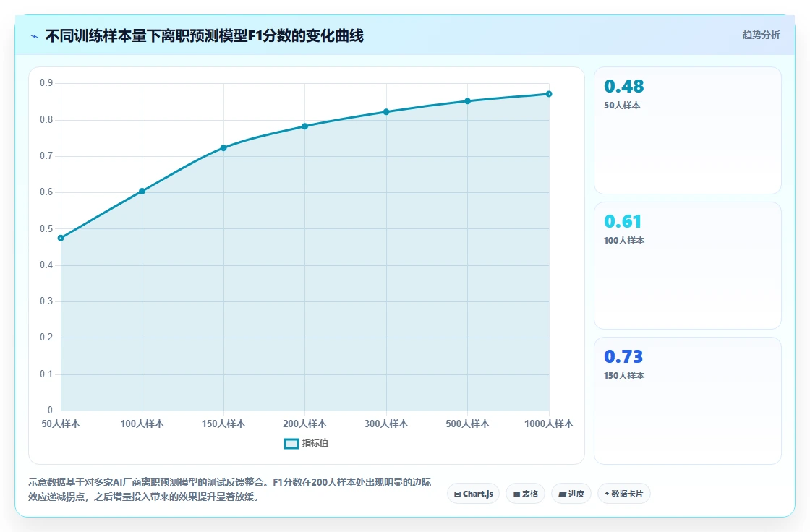Screen dimensions: 810x532
Task: Click the x-axis label 100人样本
Action: 142,424
